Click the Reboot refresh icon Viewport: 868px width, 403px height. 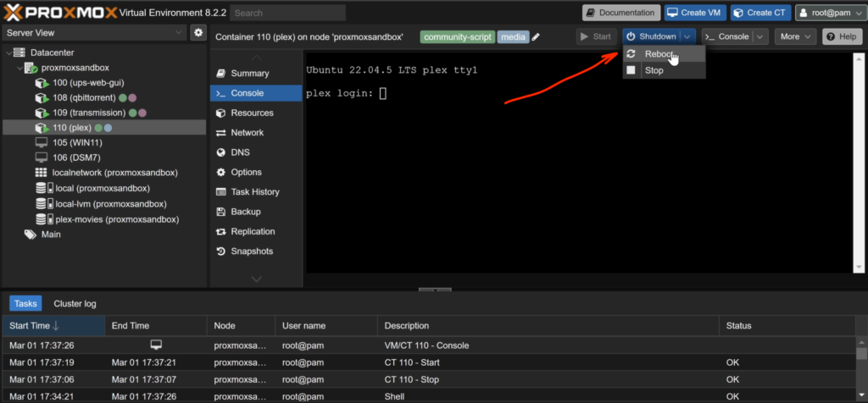click(x=631, y=54)
